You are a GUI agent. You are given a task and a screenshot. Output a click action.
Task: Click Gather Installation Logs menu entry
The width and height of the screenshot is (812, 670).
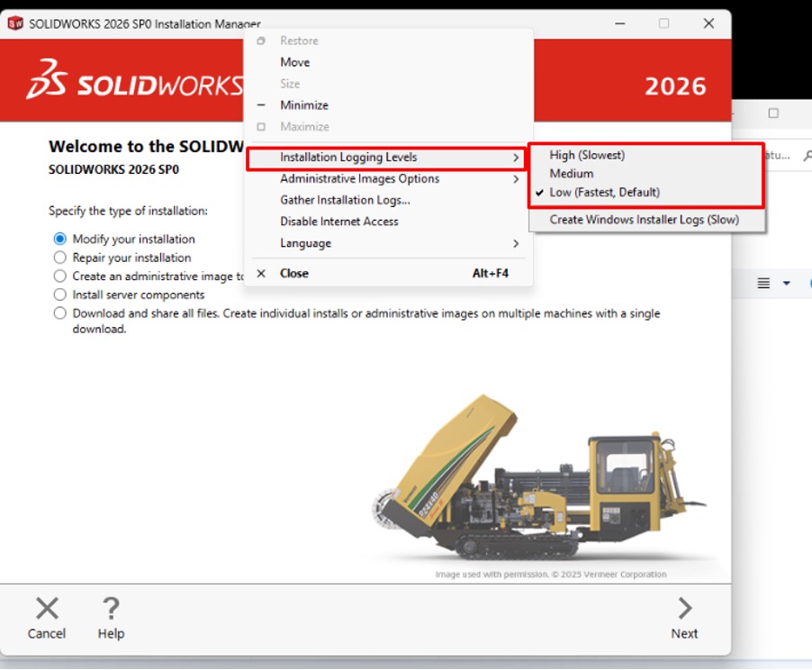pos(386,200)
